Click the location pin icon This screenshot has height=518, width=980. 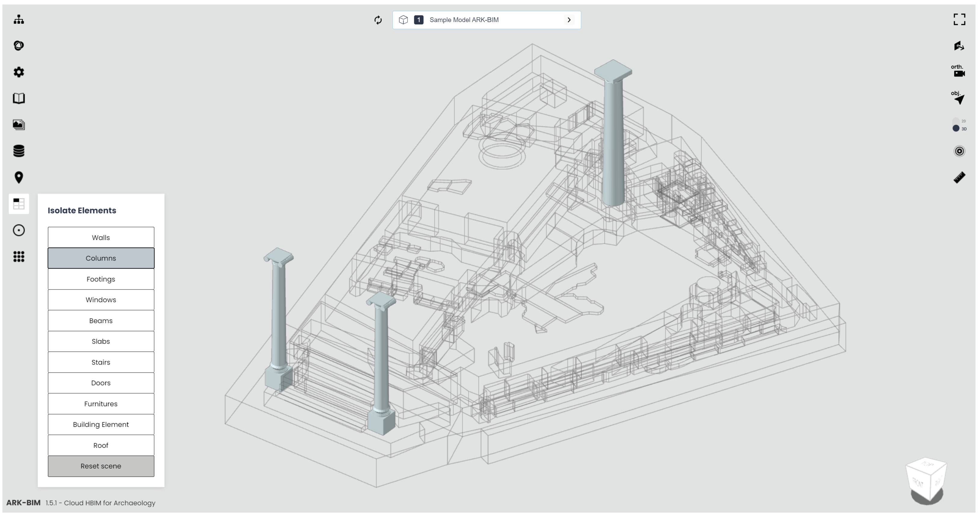19,177
